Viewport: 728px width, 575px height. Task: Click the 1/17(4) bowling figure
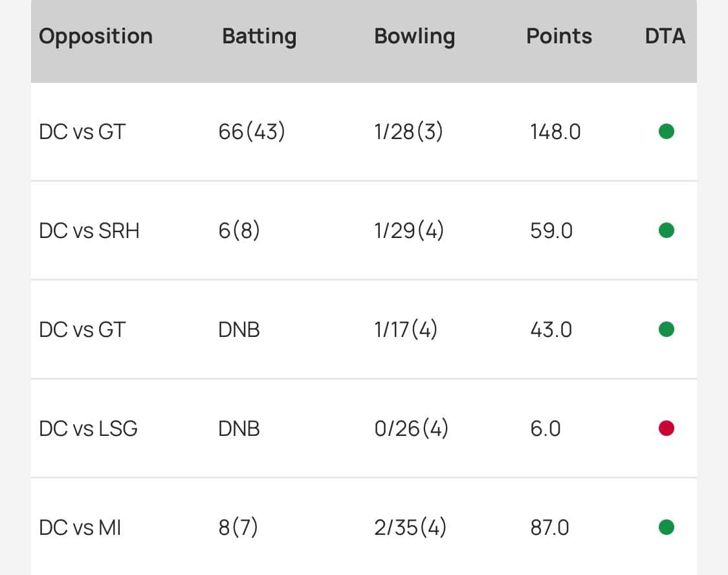tap(406, 330)
